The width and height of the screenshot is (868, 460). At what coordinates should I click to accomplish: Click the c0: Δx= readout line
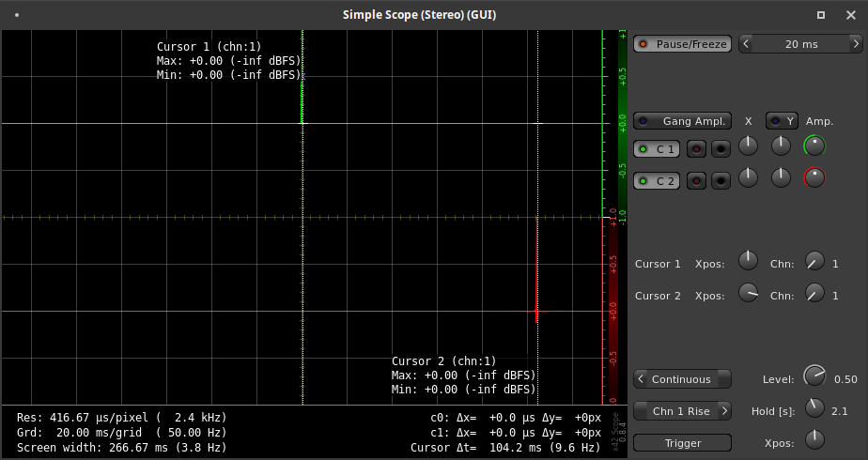pos(516,418)
